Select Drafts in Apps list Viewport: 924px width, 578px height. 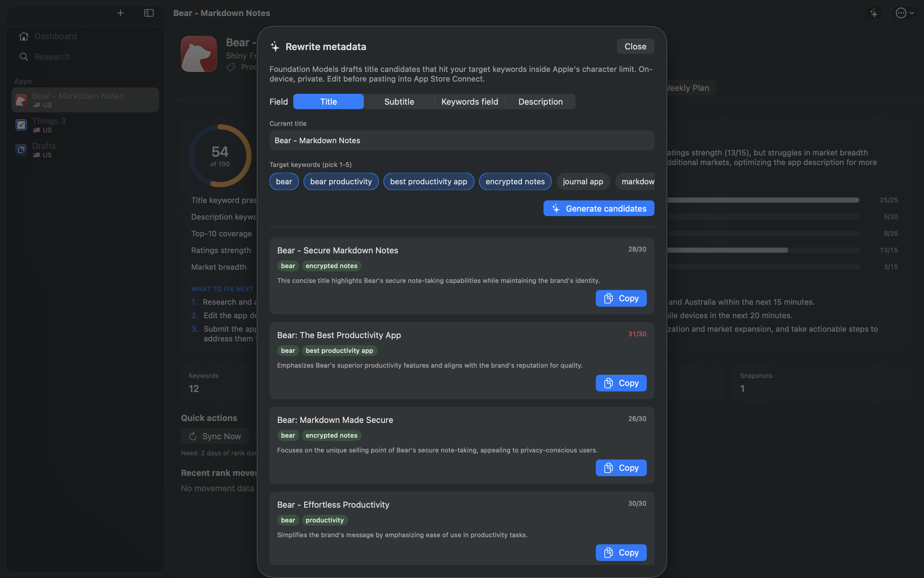(86, 150)
